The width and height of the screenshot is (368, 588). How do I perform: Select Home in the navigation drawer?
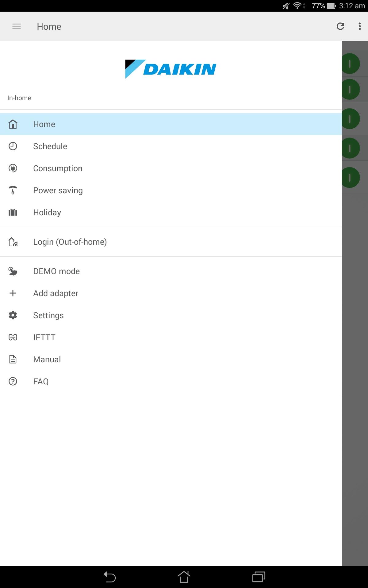(x=171, y=124)
